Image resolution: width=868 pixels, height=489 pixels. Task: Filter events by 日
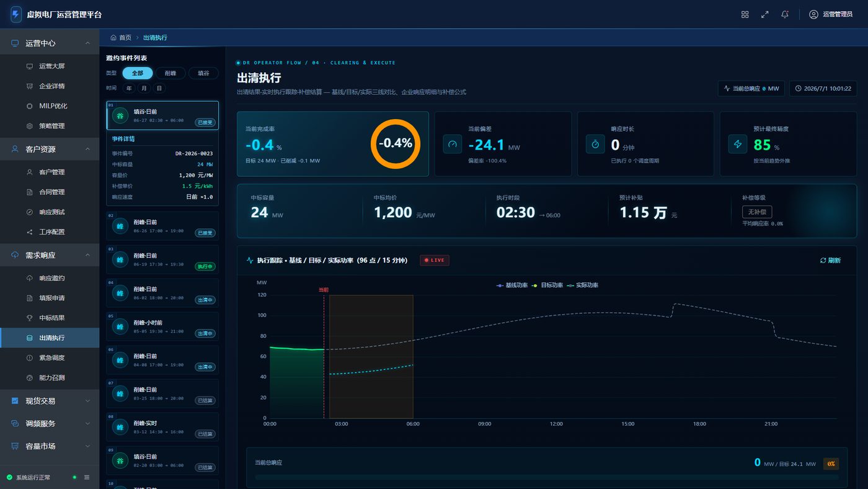click(159, 88)
